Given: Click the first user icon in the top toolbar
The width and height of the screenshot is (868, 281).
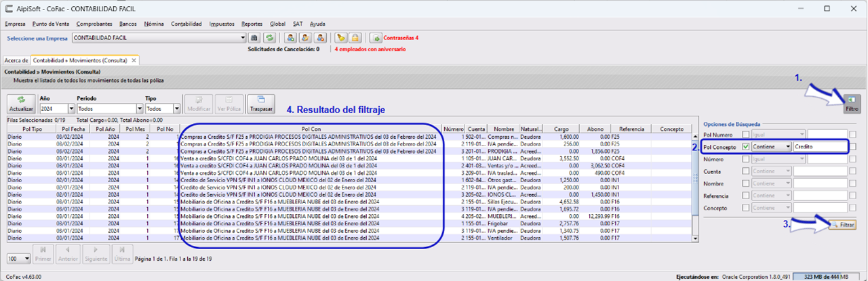Looking at the screenshot, I should (x=290, y=38).
